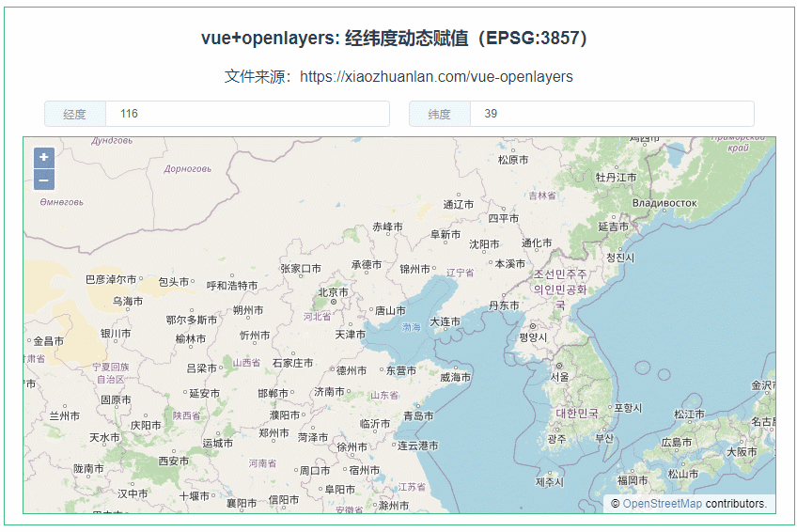Focus the 纬度 latitude input field
This screenshot has width=797, height=532.
[612, 114]
